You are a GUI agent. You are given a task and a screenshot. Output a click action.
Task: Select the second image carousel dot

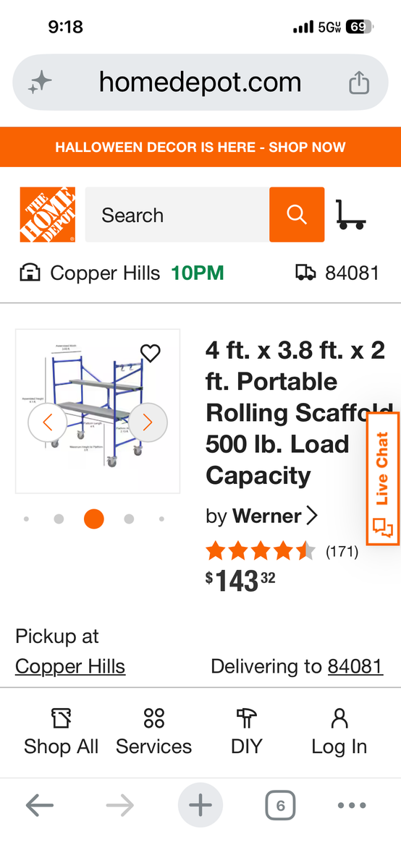tap(59, 519)
